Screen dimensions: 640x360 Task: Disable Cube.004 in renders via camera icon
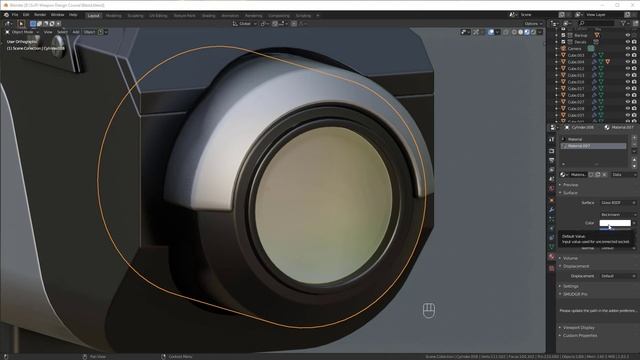pyautogui.click(x=634, y=62)
